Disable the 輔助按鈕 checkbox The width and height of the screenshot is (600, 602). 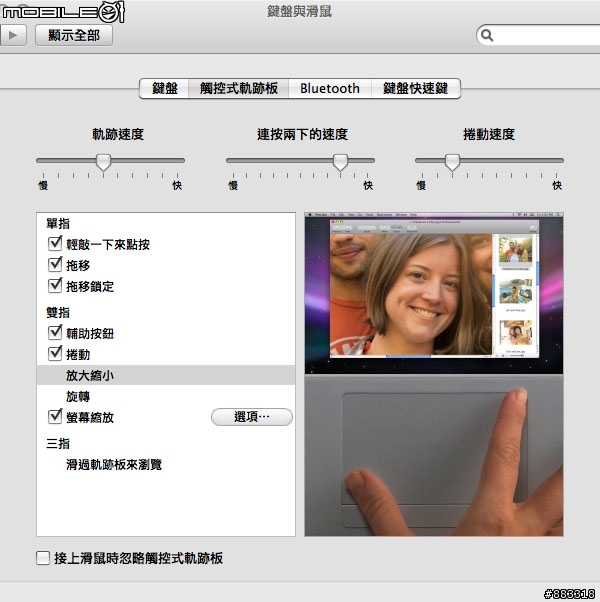coord(55,332)
